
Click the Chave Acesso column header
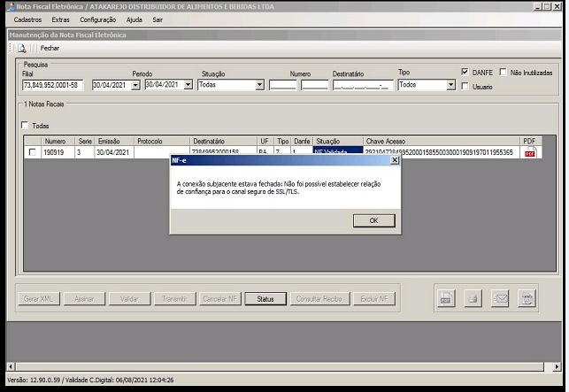point(442,142)
